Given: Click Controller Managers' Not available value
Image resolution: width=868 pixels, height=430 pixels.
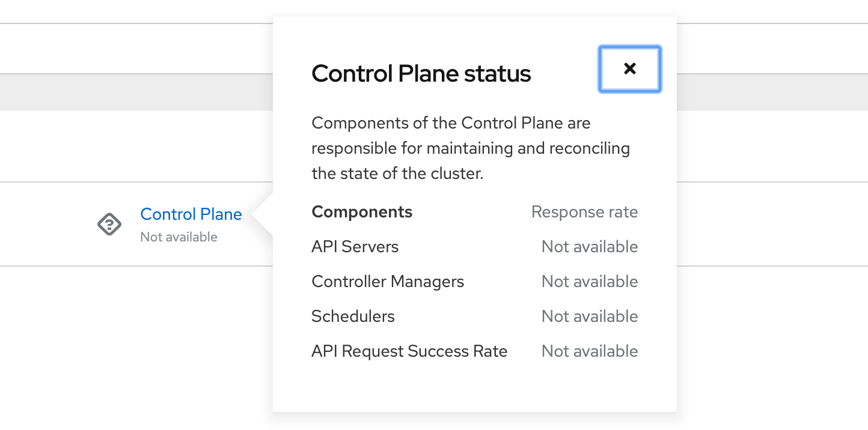Looking at the screenshot, I should click(x=589, y=282).
